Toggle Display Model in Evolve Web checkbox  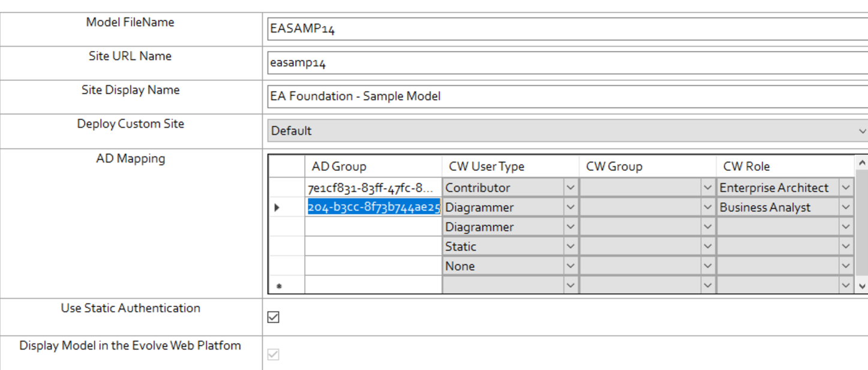point(274,354)
